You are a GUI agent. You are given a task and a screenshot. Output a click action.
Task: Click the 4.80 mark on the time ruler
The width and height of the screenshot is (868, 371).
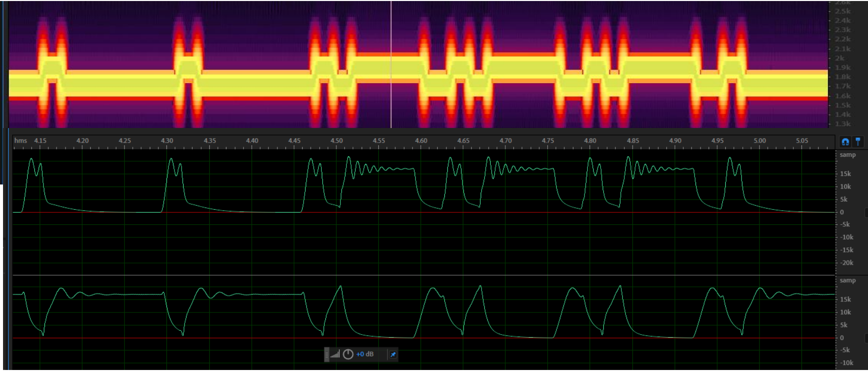(x=590, y=141)
